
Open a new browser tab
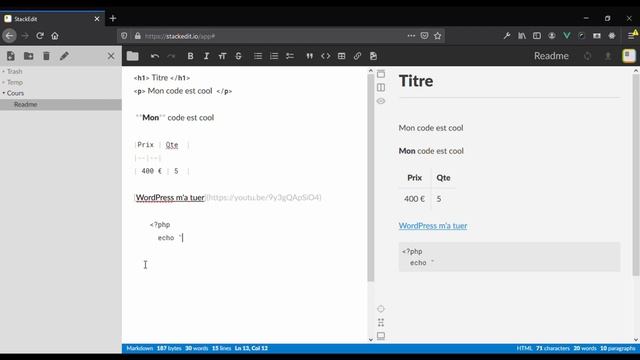coord(113,18)
